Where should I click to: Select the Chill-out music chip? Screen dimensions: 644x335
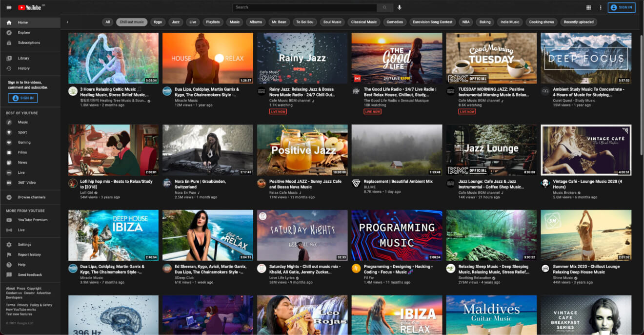tap(132, 22)
